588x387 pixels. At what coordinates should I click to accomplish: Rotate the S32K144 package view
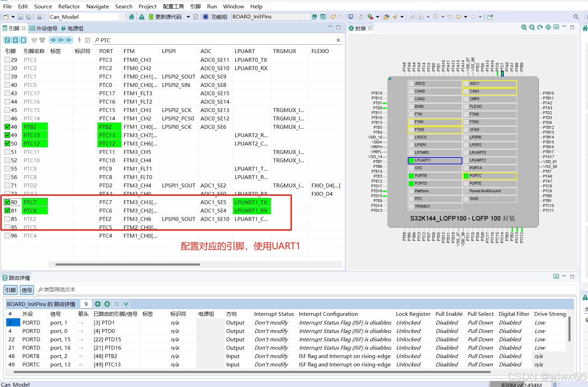[539, 27]
